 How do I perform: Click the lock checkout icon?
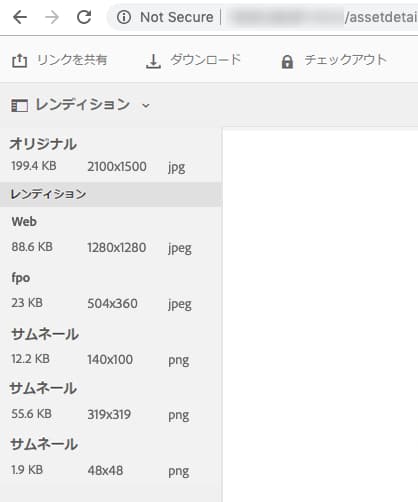tap(287, 62)
